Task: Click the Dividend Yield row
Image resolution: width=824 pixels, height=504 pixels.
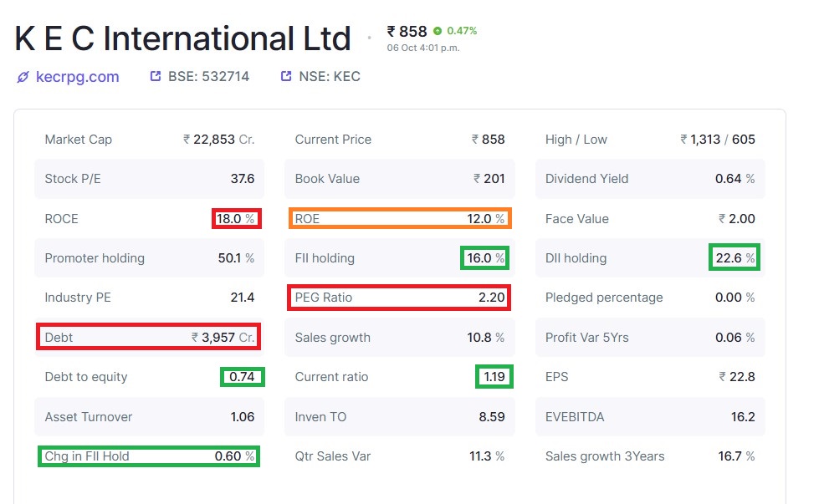Action: click(x=649, y=179)
